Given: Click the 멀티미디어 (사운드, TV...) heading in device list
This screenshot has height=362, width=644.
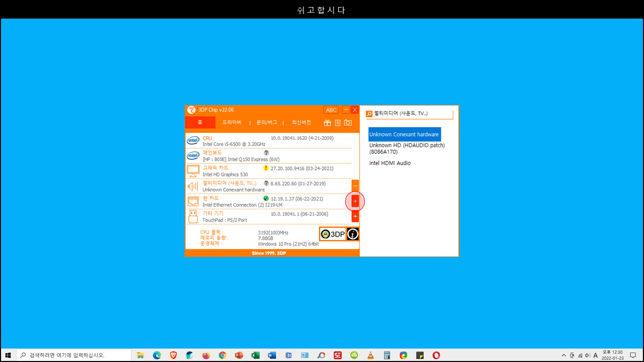Looking at the screenshot, I should coord(229,183).
